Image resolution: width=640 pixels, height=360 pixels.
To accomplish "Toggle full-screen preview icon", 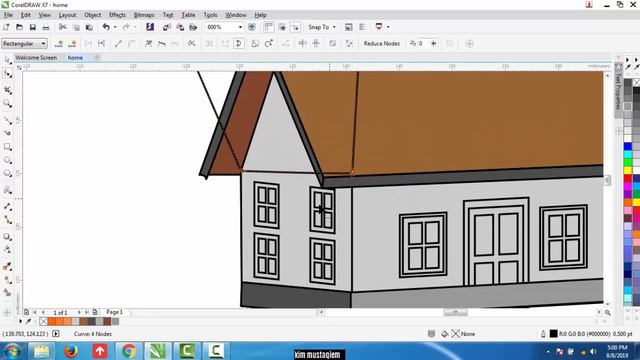I will click(252, 27).
